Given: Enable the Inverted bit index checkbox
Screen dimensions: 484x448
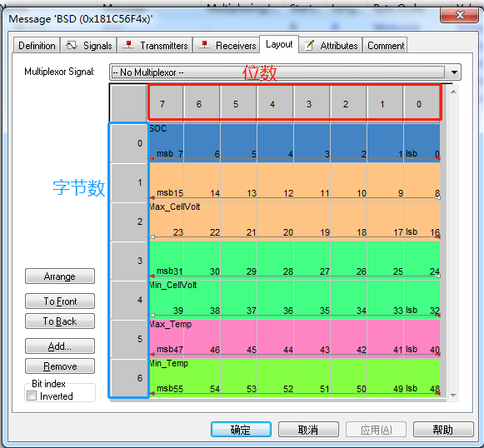Looking at the screenshot, I should pyautogui.click(x=32, y=396).
